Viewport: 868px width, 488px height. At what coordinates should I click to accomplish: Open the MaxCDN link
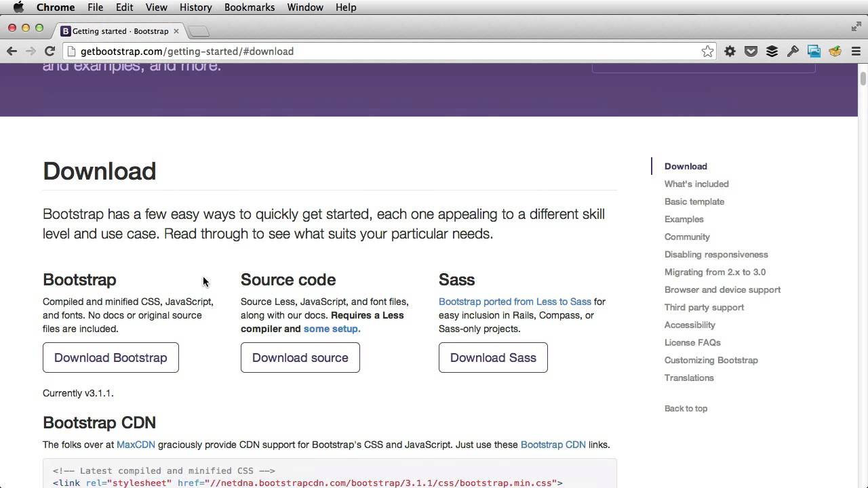(x=136, y=445)
